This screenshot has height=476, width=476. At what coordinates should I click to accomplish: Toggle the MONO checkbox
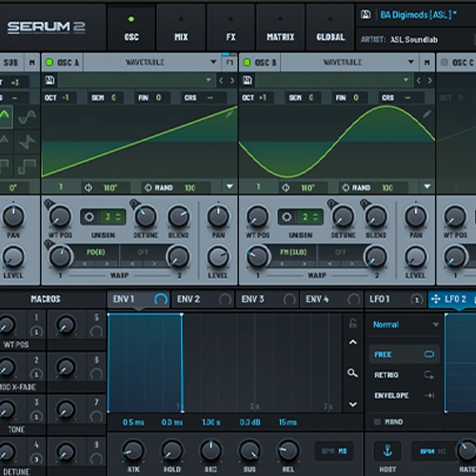377,422
